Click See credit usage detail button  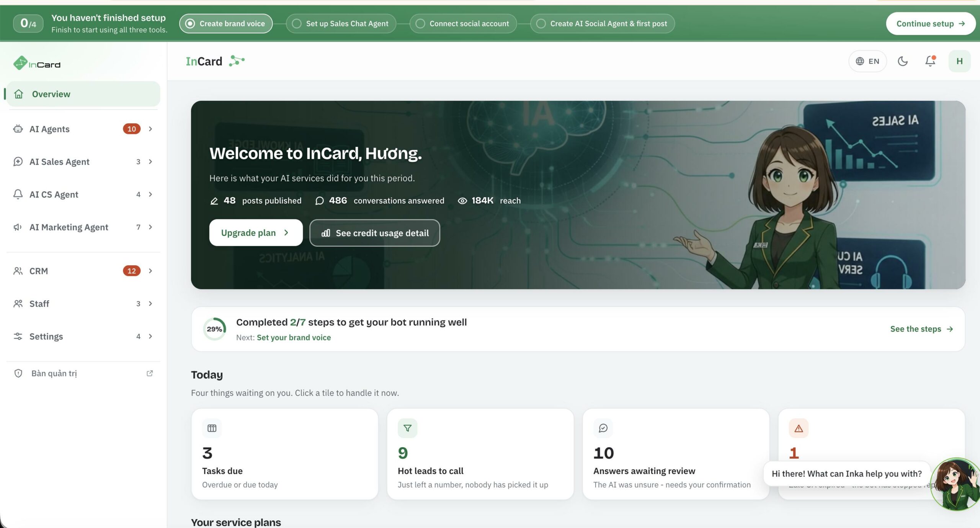[374, 233]
